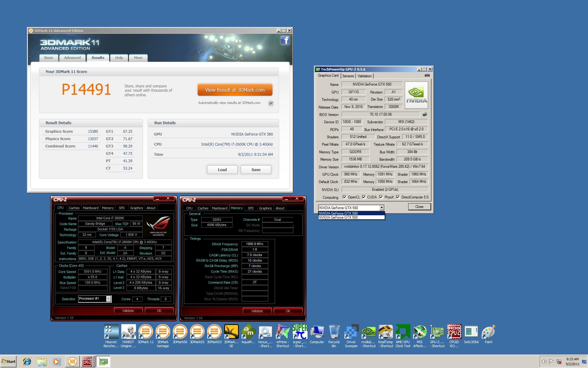
Task: Toggle the DirectCompute 5.0 checkbox
Action: [398, 197]
